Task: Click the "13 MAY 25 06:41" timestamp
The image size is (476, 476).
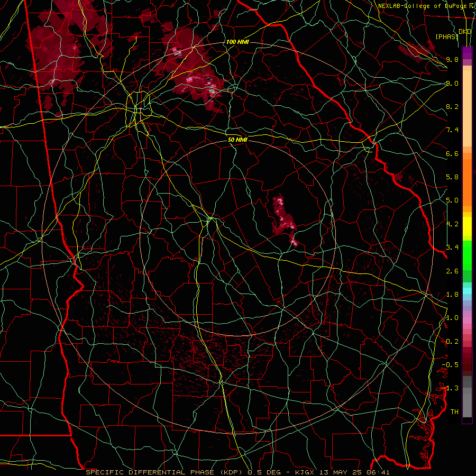Action: click(354, 472)
